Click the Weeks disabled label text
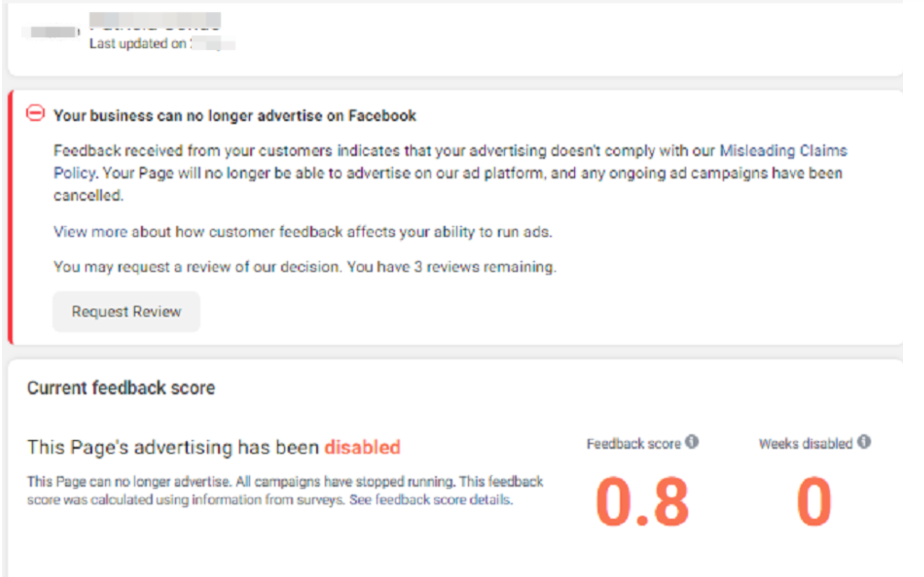Image resolution: width=924 pixels, height=577 pixels. (806, 444)
